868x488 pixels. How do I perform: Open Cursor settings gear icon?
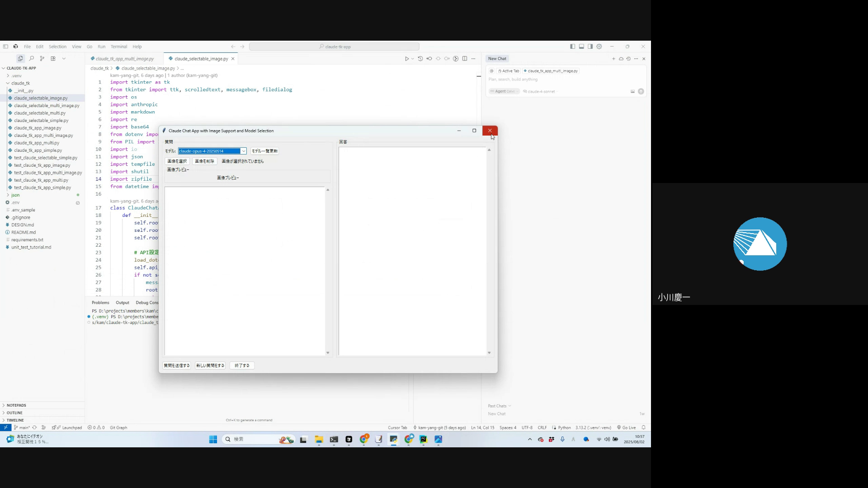(x=599, y=47)
